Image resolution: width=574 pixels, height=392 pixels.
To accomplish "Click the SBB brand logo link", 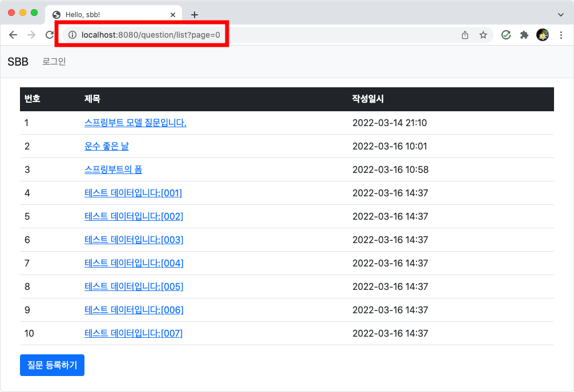I will 18,62.
